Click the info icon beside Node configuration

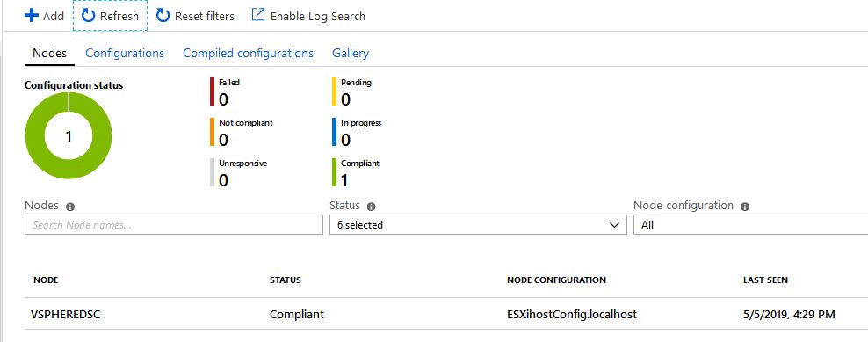(745, 207)
